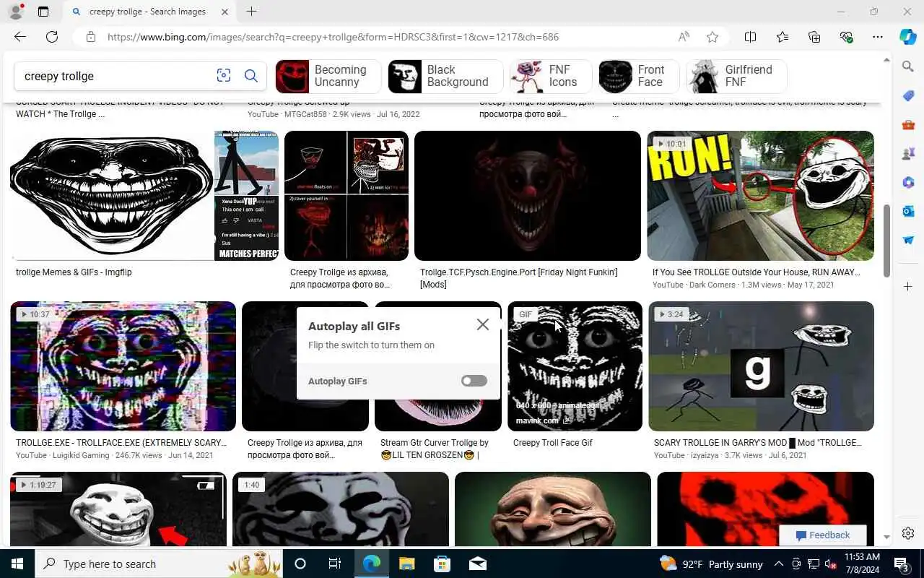Open Task View on taskbar
This screenshot has height=578, width=924.
click(x=335, y=564)
